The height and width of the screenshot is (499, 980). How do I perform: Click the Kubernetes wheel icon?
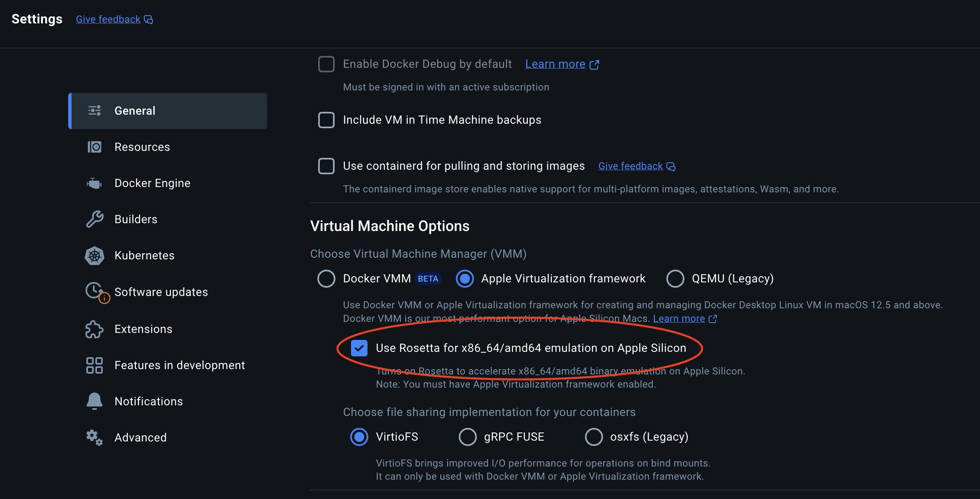click(95, 256)
